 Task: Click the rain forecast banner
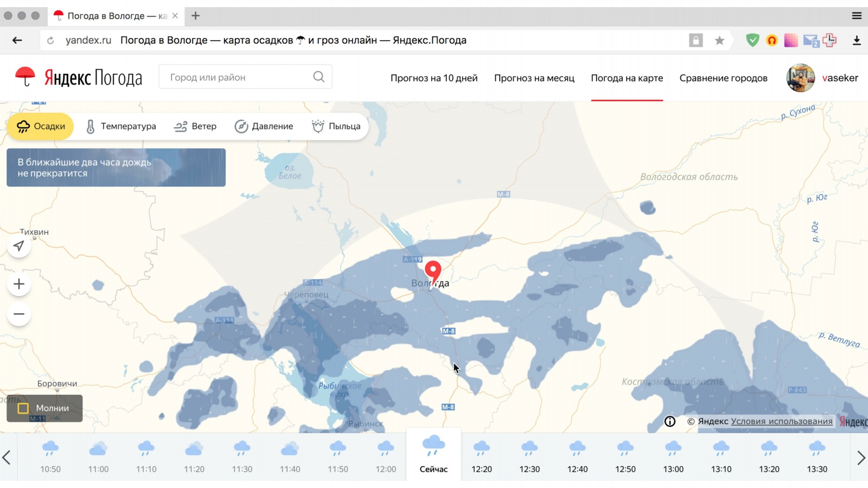click(x=116, y=168)
